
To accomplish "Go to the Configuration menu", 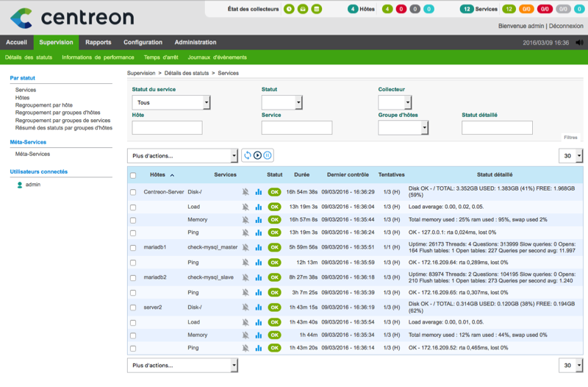I will [x=143, y=43].
